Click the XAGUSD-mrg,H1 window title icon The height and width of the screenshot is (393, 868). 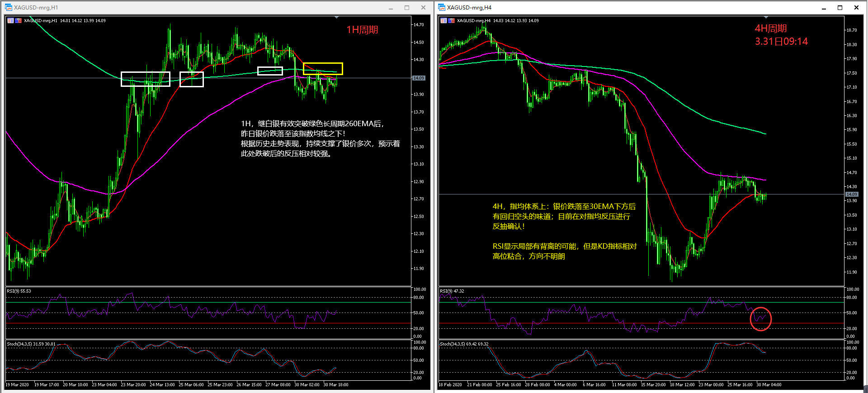pos(8,7)
